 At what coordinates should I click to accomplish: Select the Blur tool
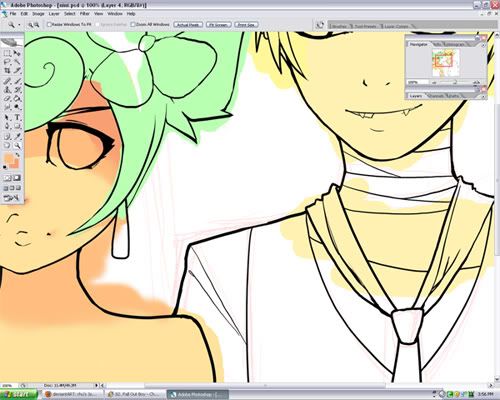coord(7,107)
